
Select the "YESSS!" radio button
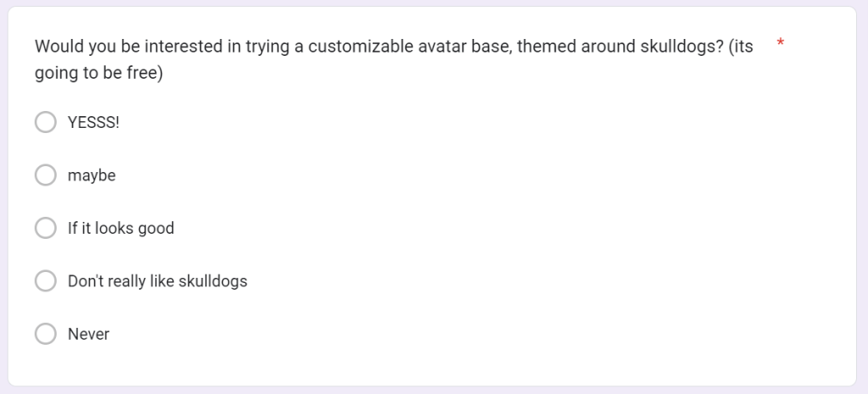click(x=45, y=122)
